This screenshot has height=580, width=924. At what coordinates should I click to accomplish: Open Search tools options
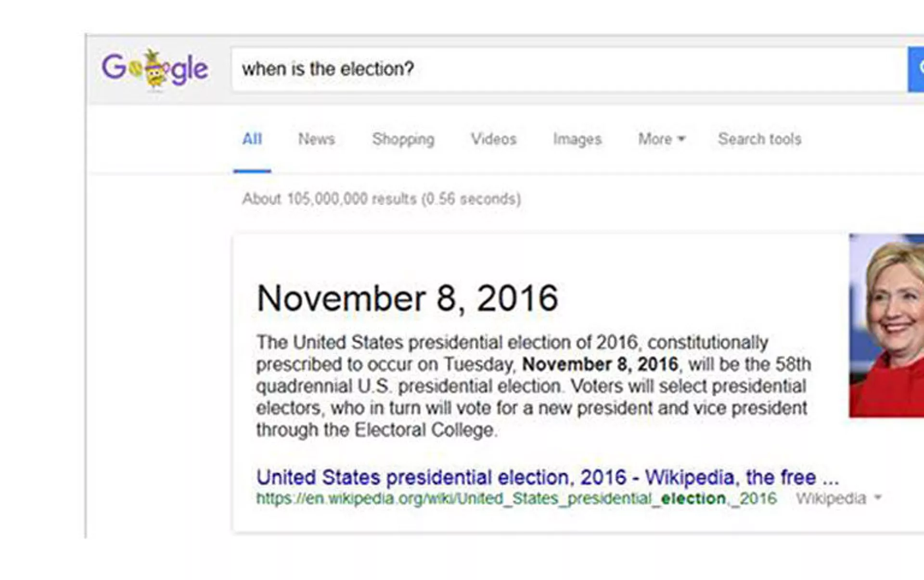click(759, 139)
